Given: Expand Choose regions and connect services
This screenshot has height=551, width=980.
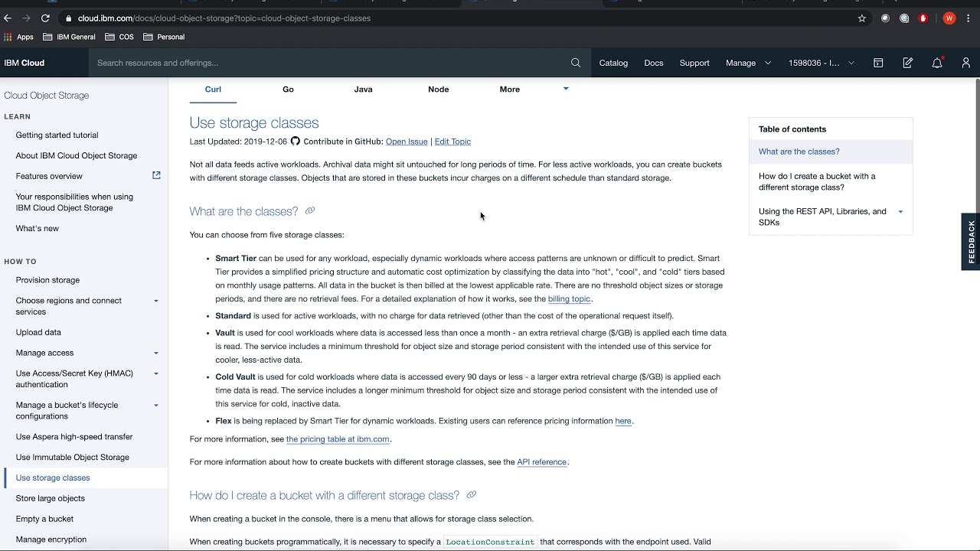Looking at the screenshot, I should [x=156, y=301].
